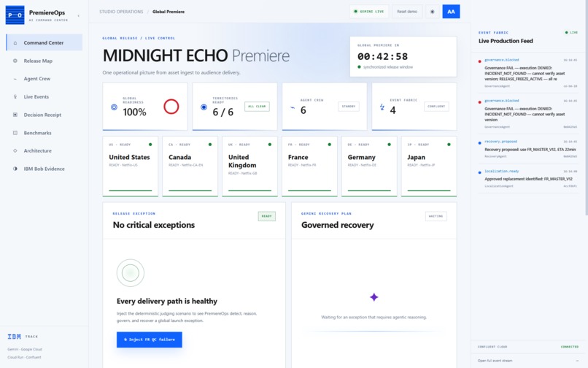The height and width of the screenshot is (368, 588).
Task: Toggle the light/dark theme sun icon
Action: click(433, 12)
